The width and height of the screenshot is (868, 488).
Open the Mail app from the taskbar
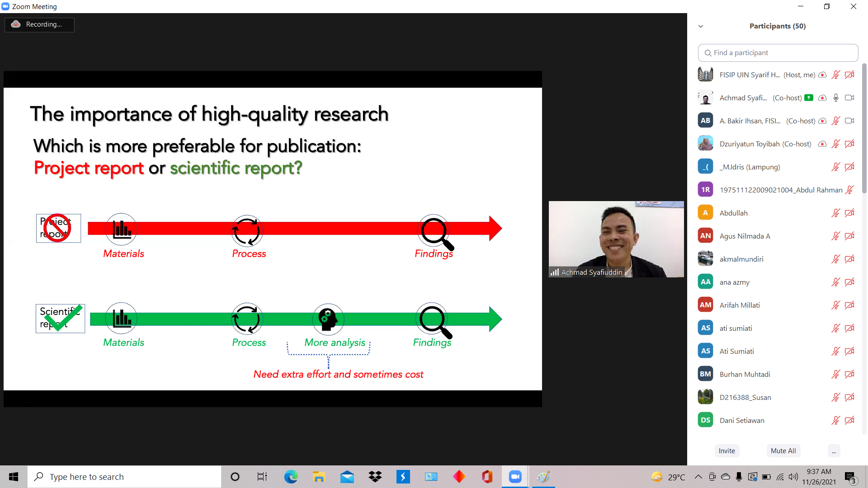click(x=347, y=477)
